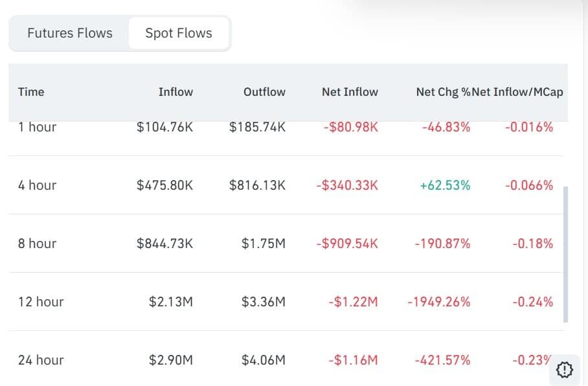Click the Net Inflow column header
The width and height of the screenshot is (588, 386).
tap(350, 92)
